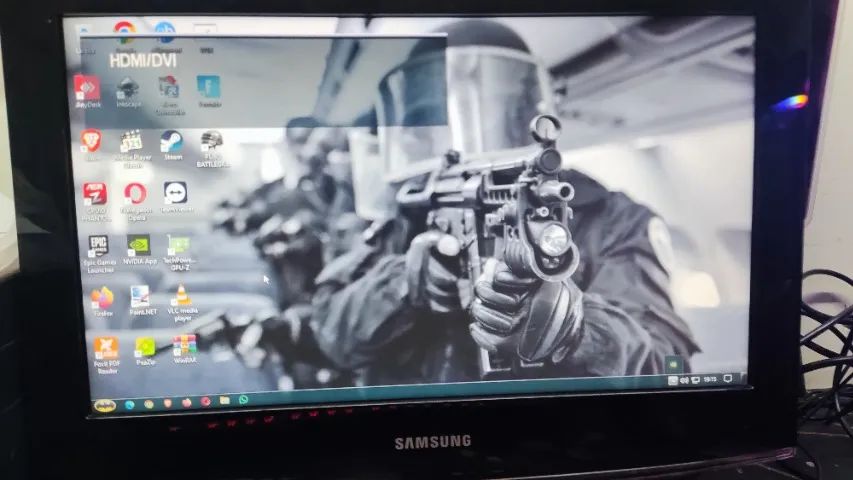
Task: Open the red Z-logo desktop shortcut
Action: (95, 201)
